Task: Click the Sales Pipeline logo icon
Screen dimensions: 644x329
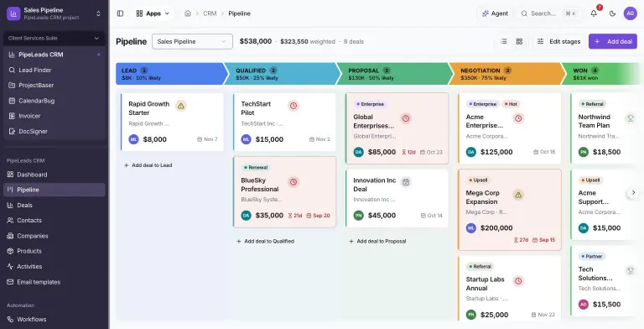Action: [x=13, y=13]
